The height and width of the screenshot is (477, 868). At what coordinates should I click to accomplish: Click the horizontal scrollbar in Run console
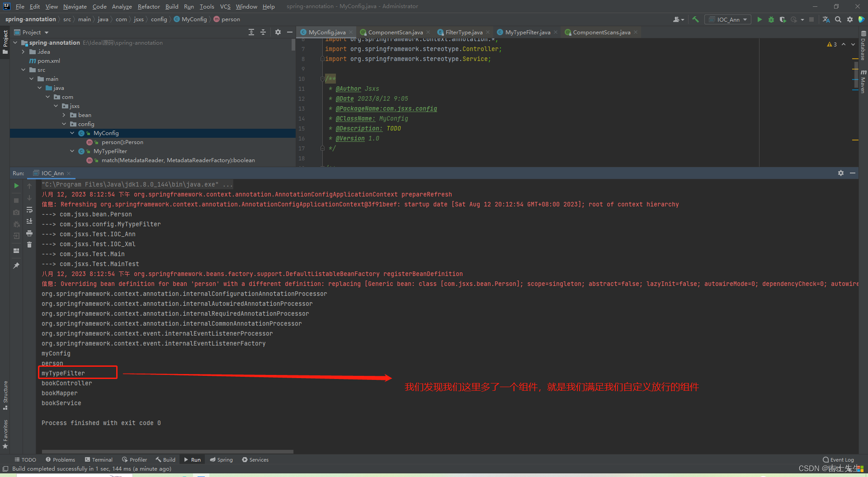pos(168,451)
